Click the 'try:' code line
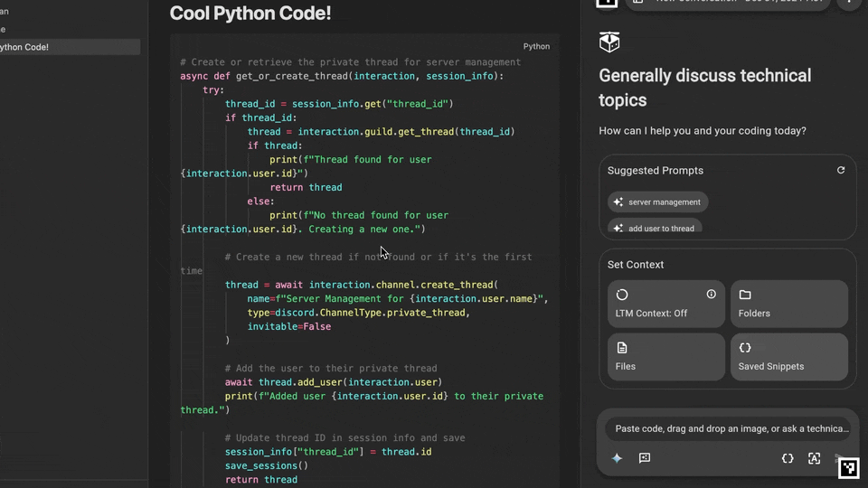 (x=213, y=90)
